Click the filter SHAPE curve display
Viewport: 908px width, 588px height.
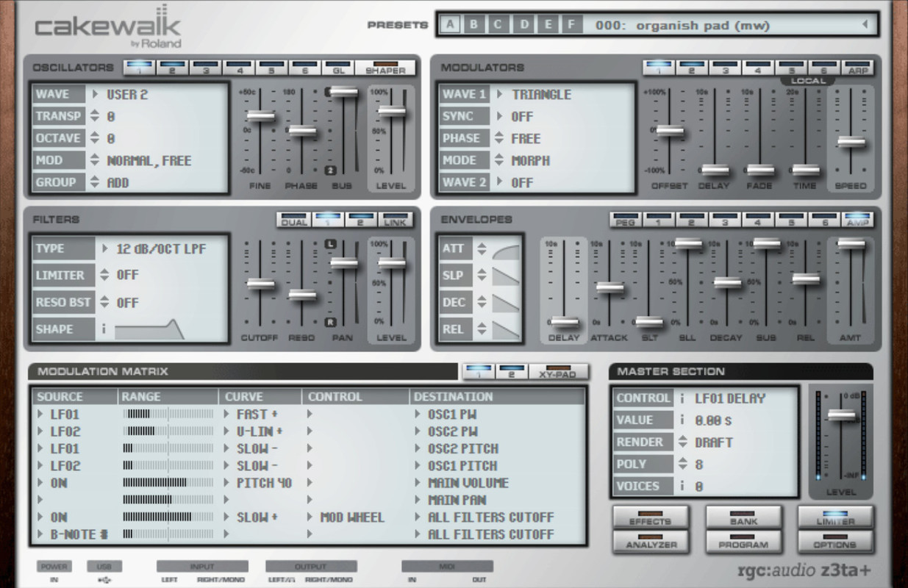(x=150, y=329)
